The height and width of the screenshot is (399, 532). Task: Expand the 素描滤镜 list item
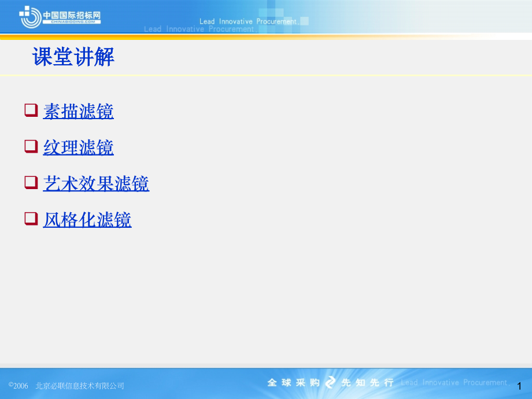pos(78,111)
